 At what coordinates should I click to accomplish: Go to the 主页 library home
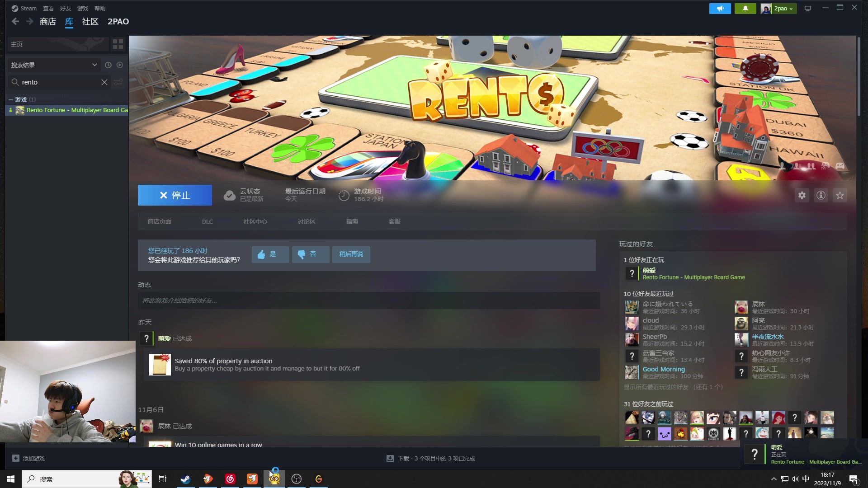(x=58, y=44)
